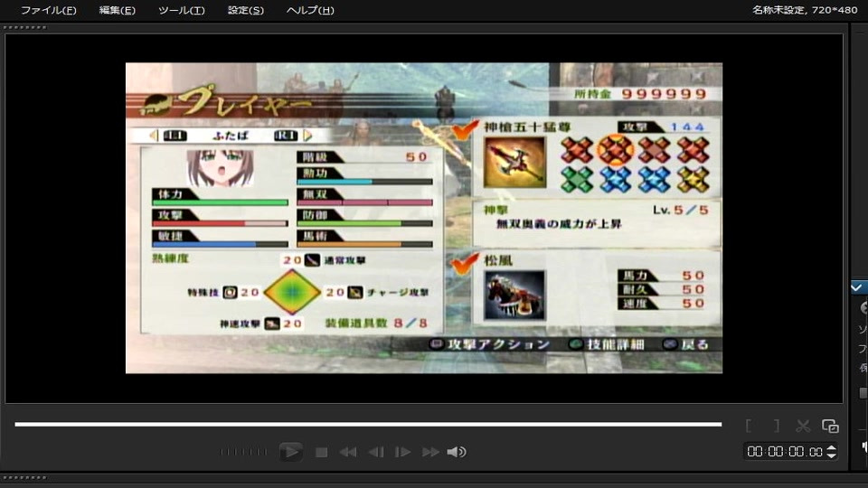Increase timecode with the up arrow
The width and height of the screenshot is (868, 488).
pos(832,447)
